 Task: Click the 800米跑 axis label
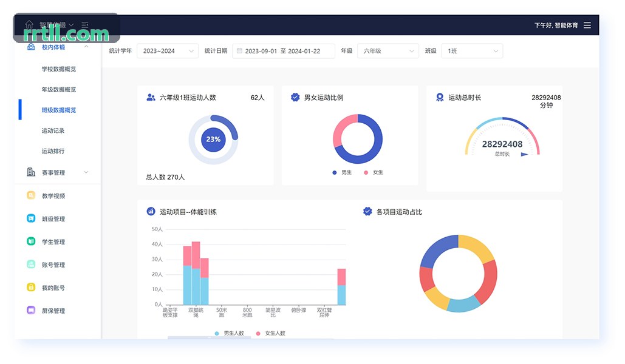tap(247, 312)
